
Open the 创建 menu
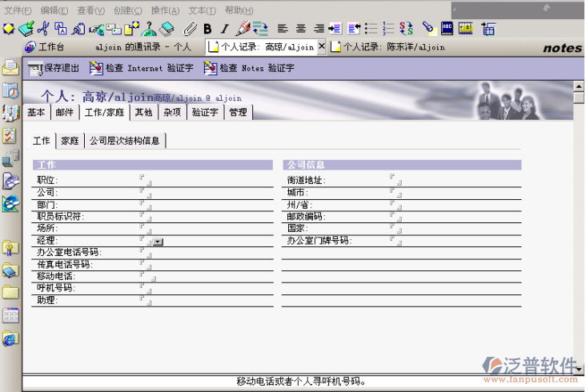127,10
